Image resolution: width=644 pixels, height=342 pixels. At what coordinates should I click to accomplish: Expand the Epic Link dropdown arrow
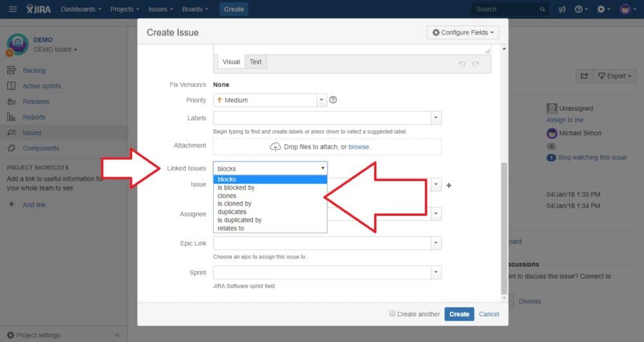(x=436, y=243)
